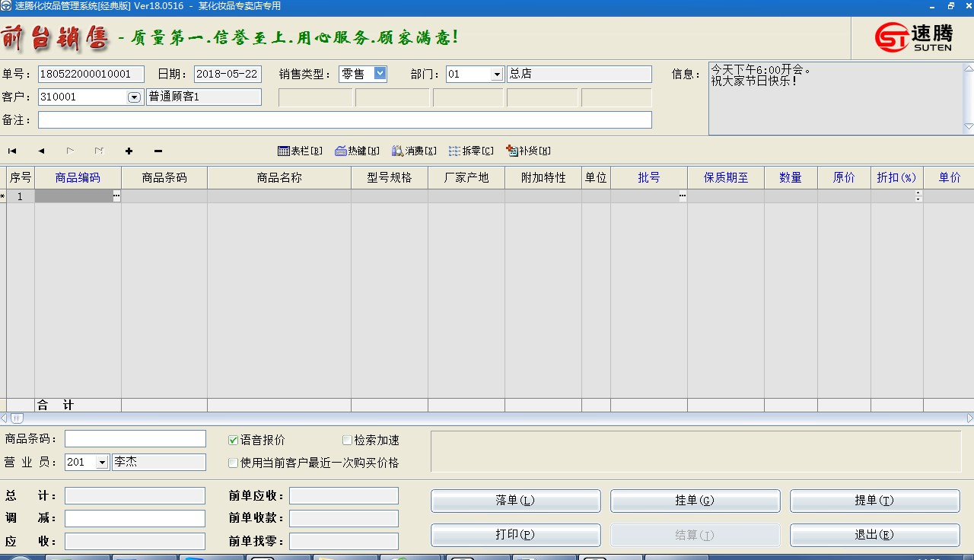Choose the 拆零[C] split-unit tool
The height and width of the screenshot is (560, 974).
[x=471, y=151]
